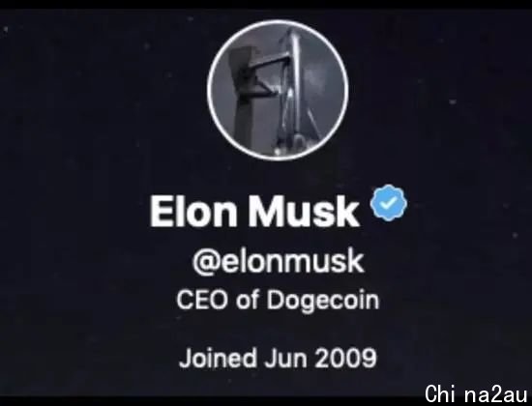Screen dimensions: 532x406
Task: Click the word Musk in name
Action: [x=304, y=211]
